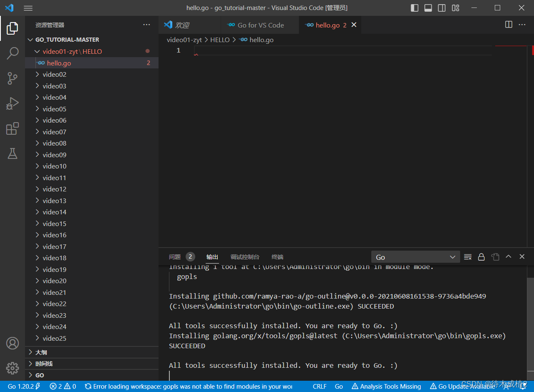Viewport: 534px width, 392px height.
Task: Switch to the 问题 panel tab
Action: coord(175,257)
